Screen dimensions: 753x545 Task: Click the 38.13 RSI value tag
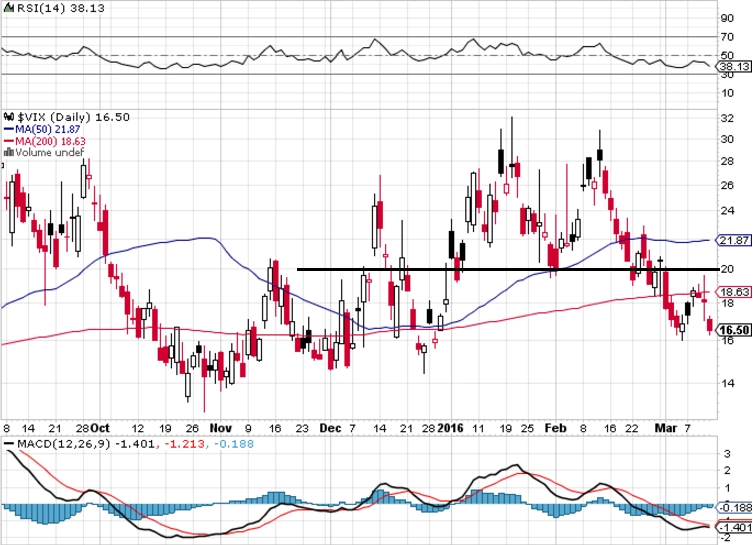(x=733, y=66)
